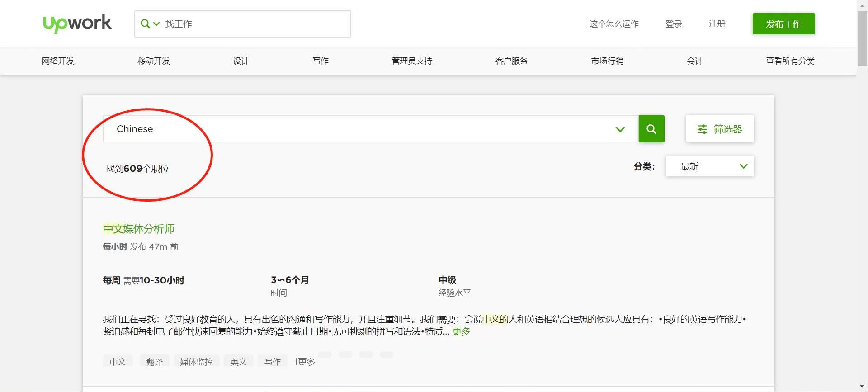Select the 设计 category

tap(241, 61)
